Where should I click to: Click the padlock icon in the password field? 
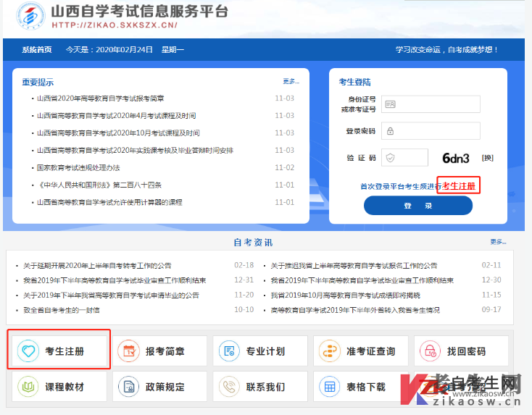(390, 131)
